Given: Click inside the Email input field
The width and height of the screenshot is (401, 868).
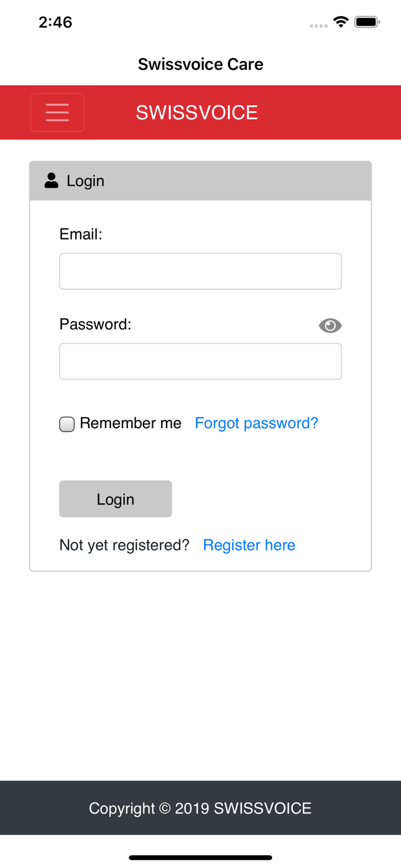Looking at the screenshot, I should [200, 271].
